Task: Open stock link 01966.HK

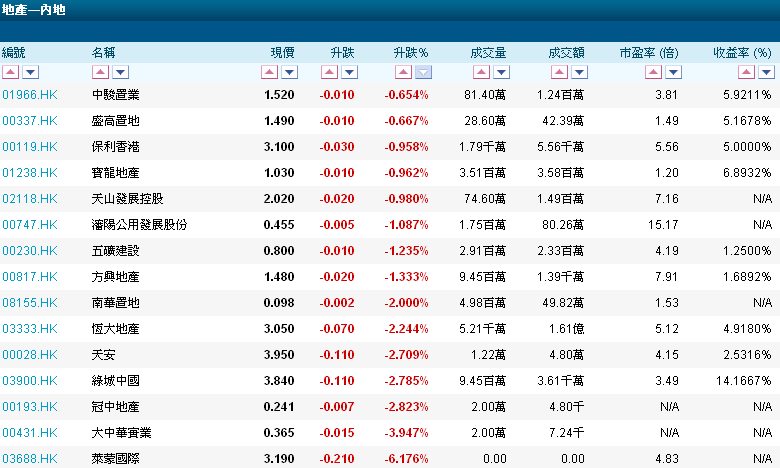Action: tap(30, 94)
